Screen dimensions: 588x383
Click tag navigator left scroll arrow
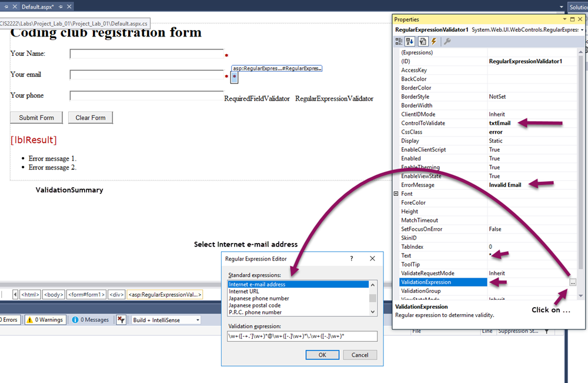(15, 295)
